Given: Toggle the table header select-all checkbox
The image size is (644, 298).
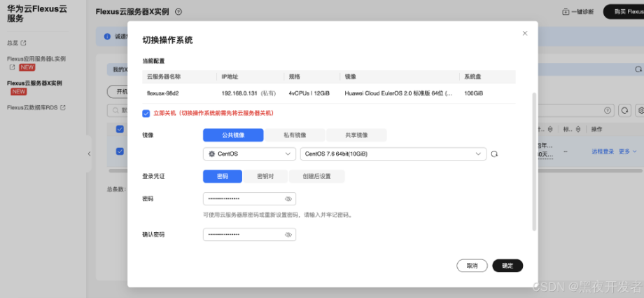Looking at the screenshot, I should point(120,129).
